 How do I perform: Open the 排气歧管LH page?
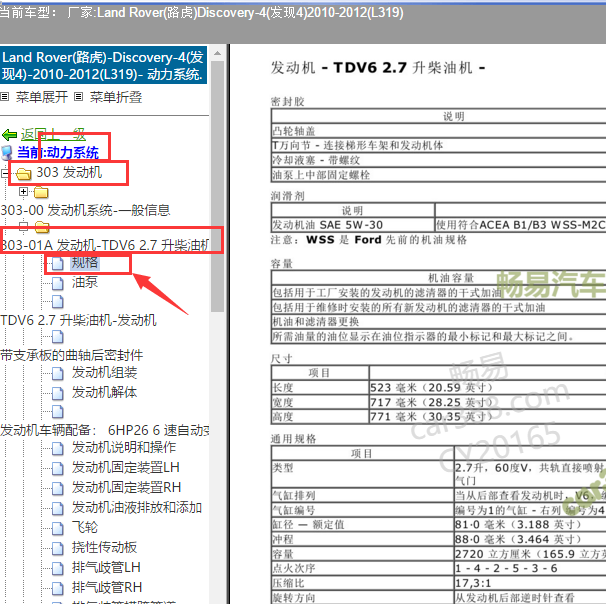(106, 568)
